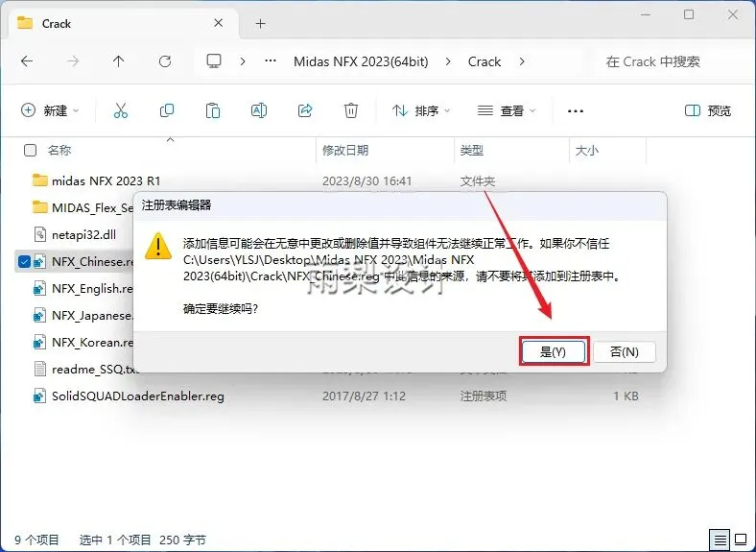756x552 pixels.
Task: Click the MIDAS_Flex_Se folder icon
Action: click(x=39, y=207)
